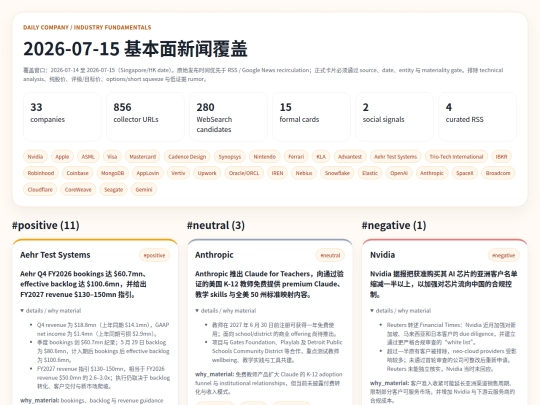The image size is (540, 405).
Task: Click the IBKR tag
Action: pos(501,157)
